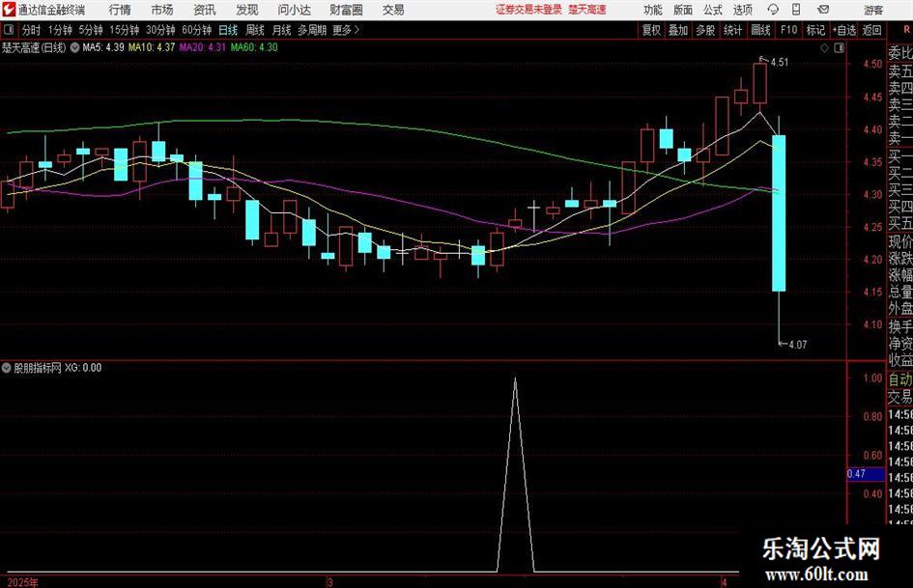The image size is (913, 588).
Task: Click the large cyan last candlestick
Action: click(x=779, y=213)
